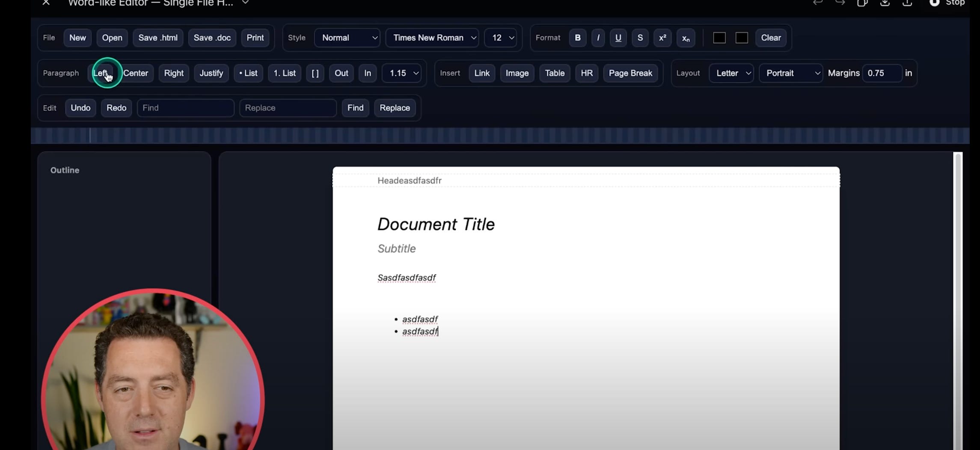Click the Find text field

tap(186, 108)
